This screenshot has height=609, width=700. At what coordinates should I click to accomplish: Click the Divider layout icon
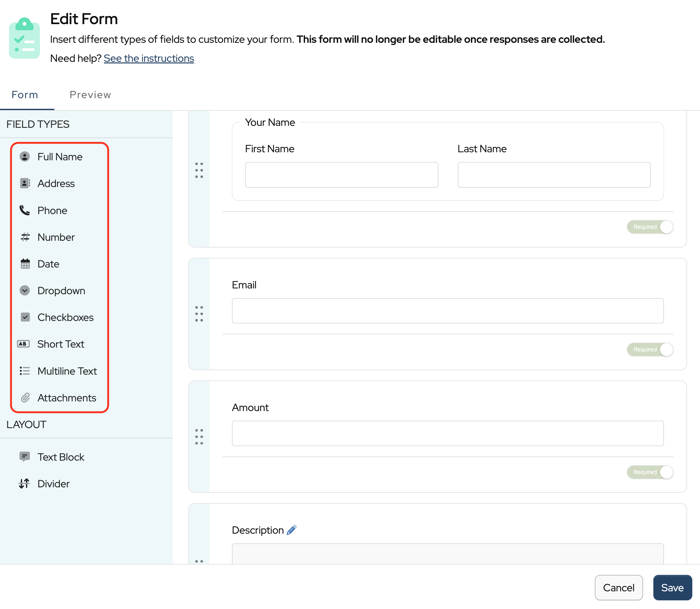coord(24,483)
